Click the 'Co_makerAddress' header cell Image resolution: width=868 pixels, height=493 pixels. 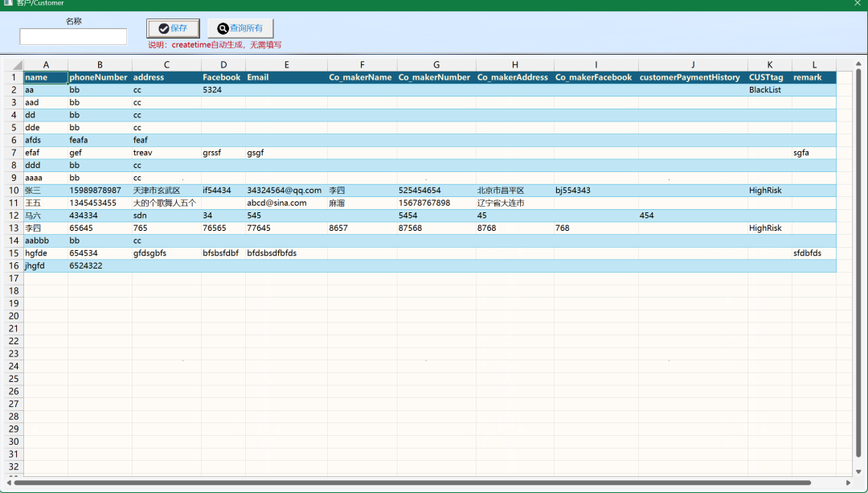(x=515, y=77)
